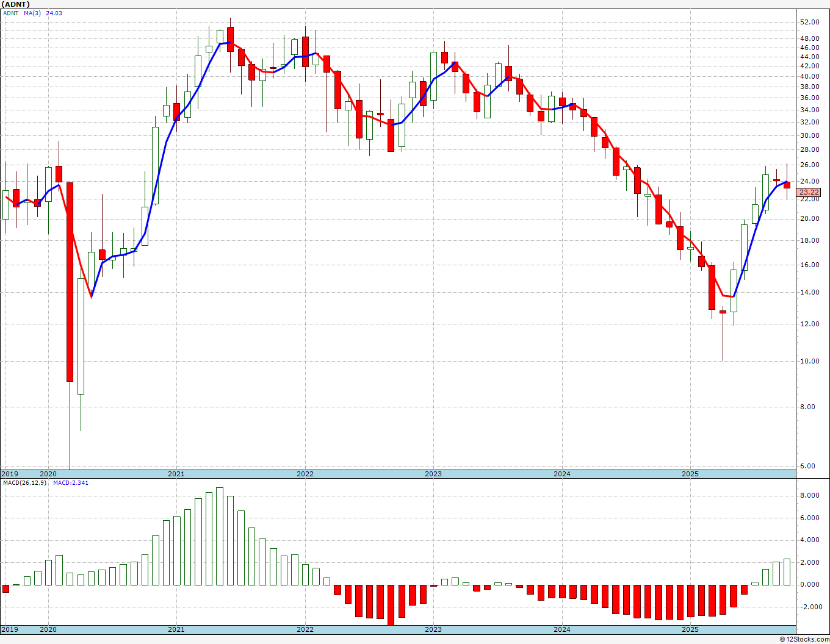Click the deepest red MACD bar in 2022

pos(391,605)
